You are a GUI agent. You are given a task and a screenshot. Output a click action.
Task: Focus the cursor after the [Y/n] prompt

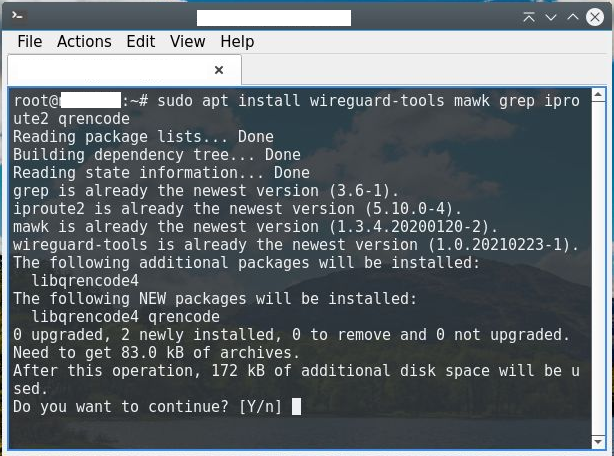(296, 407)
